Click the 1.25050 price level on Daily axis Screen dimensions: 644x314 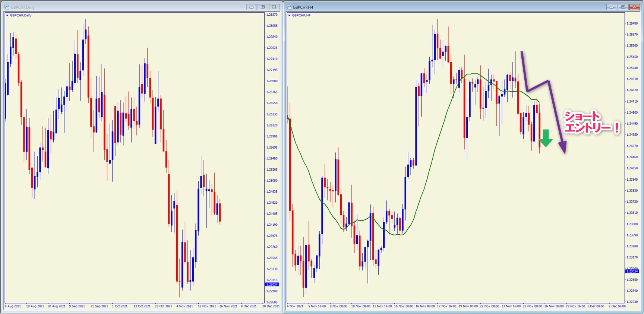point(272,180)
